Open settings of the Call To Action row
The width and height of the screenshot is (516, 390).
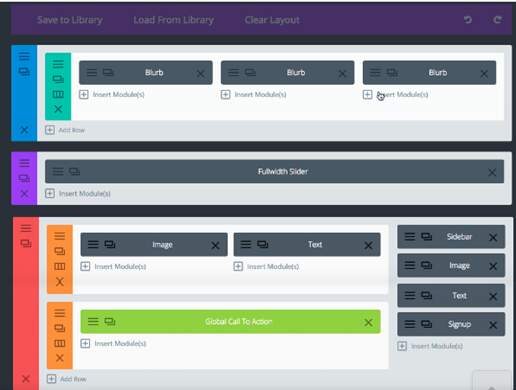60,313
